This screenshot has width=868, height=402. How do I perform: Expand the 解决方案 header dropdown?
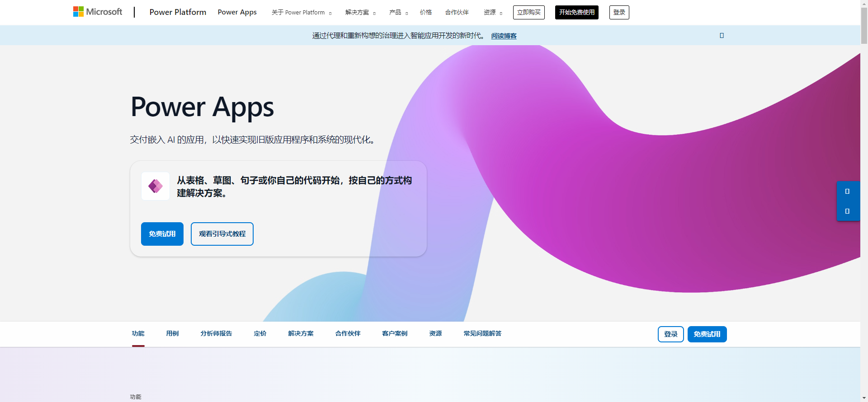click(360, 13)
